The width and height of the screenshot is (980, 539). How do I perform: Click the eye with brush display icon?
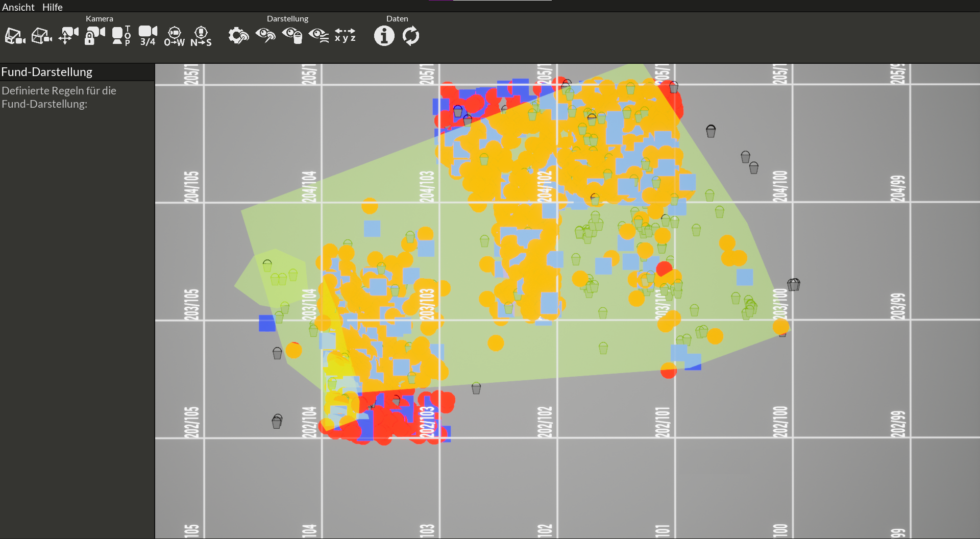265,36
